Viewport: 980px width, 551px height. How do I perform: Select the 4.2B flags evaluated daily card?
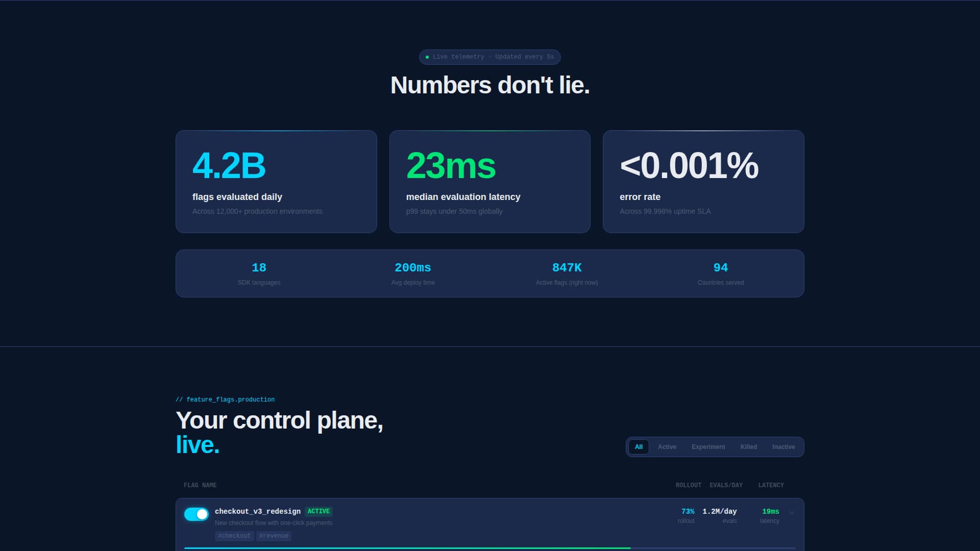pyautogui.click(x=276, y=181)
